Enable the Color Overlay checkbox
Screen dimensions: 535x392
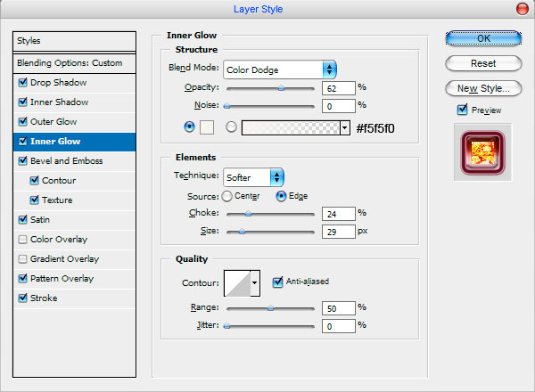(x=23, y=240)
